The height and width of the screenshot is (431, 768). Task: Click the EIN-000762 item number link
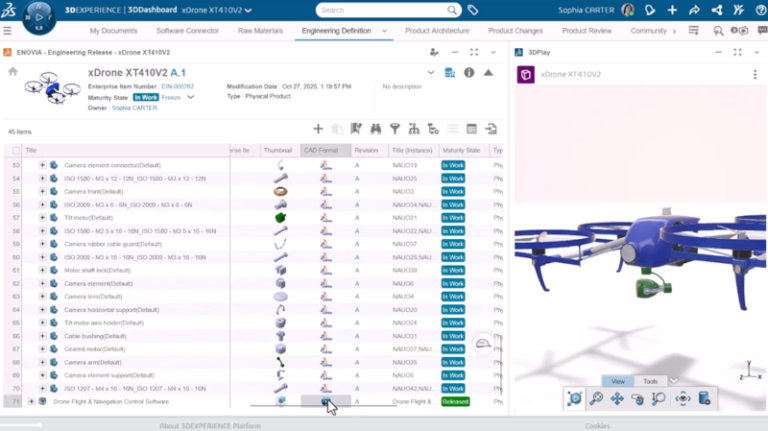click(x=178, y=86)
